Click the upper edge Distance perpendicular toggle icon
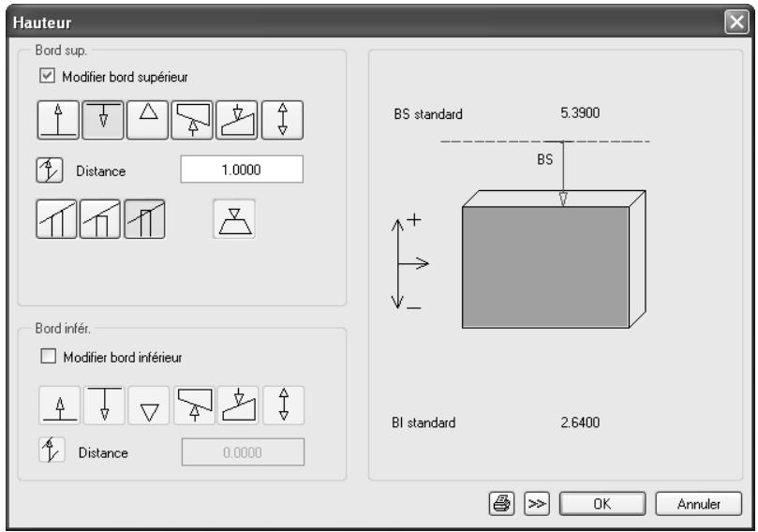This screenshot has width=758, height=532. (x=50, y=170)
